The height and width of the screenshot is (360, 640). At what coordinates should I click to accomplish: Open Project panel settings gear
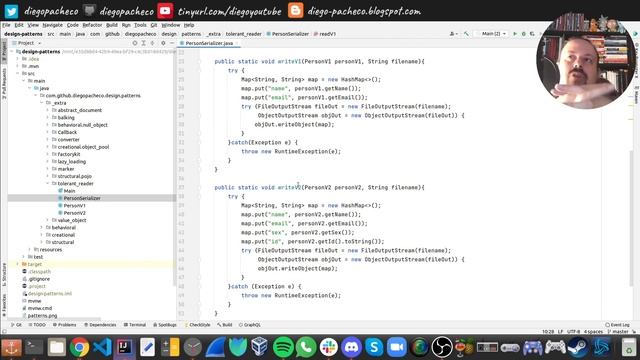[x=163, y=43]
